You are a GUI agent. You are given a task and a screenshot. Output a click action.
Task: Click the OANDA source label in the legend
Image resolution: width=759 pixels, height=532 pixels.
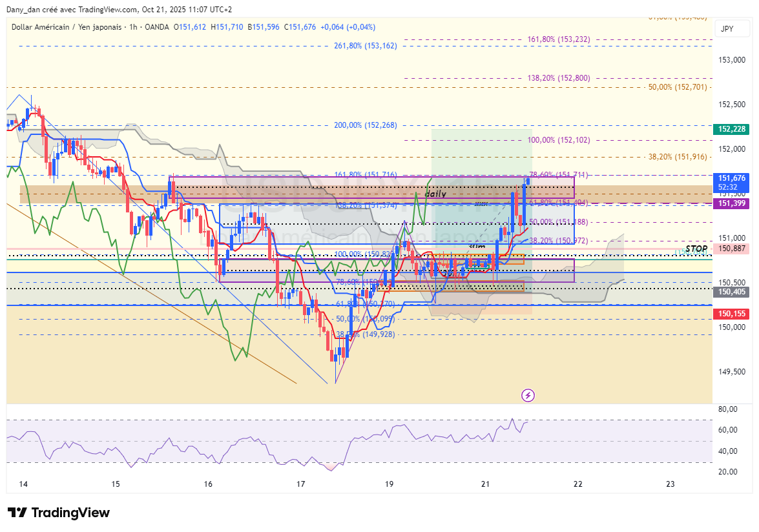(157, 27)
